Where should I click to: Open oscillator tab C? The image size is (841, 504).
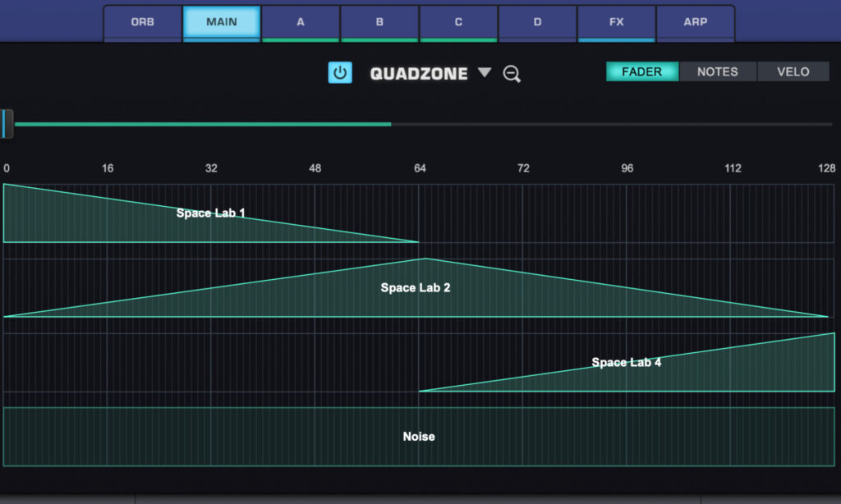457,22
